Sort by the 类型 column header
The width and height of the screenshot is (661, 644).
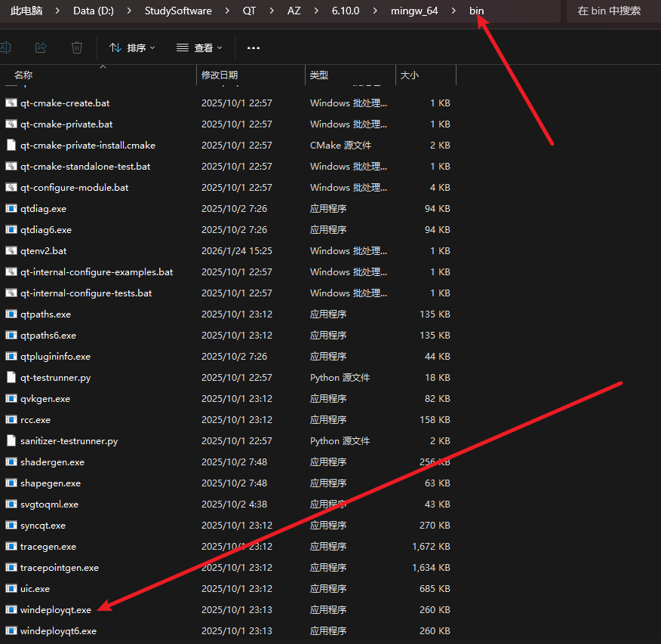pyautogui.click(x=350, y=75)
